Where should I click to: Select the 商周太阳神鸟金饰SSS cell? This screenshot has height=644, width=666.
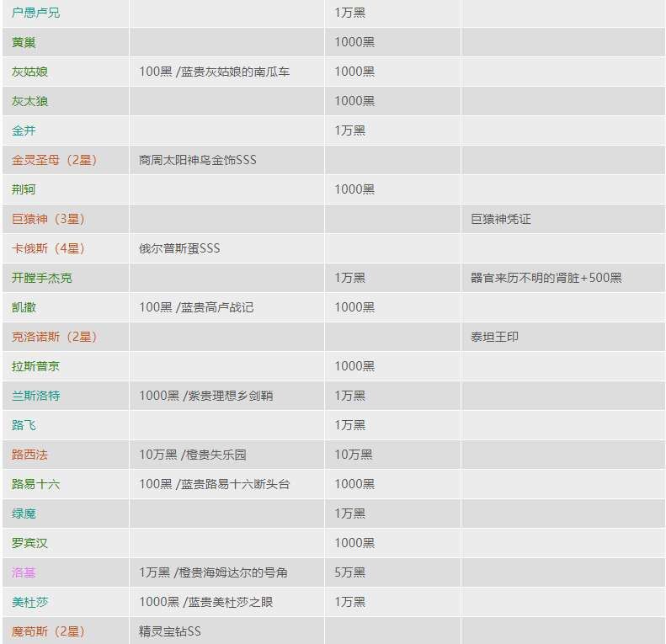click(198, 160)
